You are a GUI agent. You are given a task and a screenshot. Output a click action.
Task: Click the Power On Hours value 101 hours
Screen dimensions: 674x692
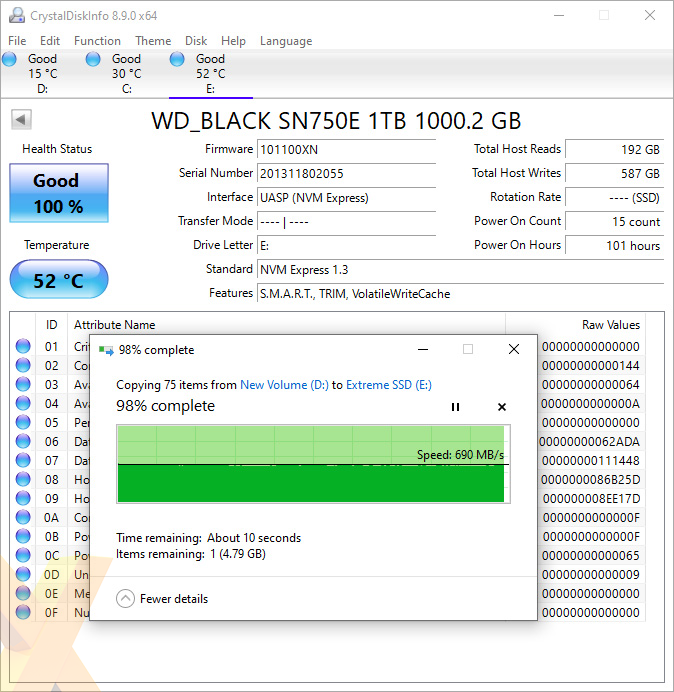(x=614, y=245)
